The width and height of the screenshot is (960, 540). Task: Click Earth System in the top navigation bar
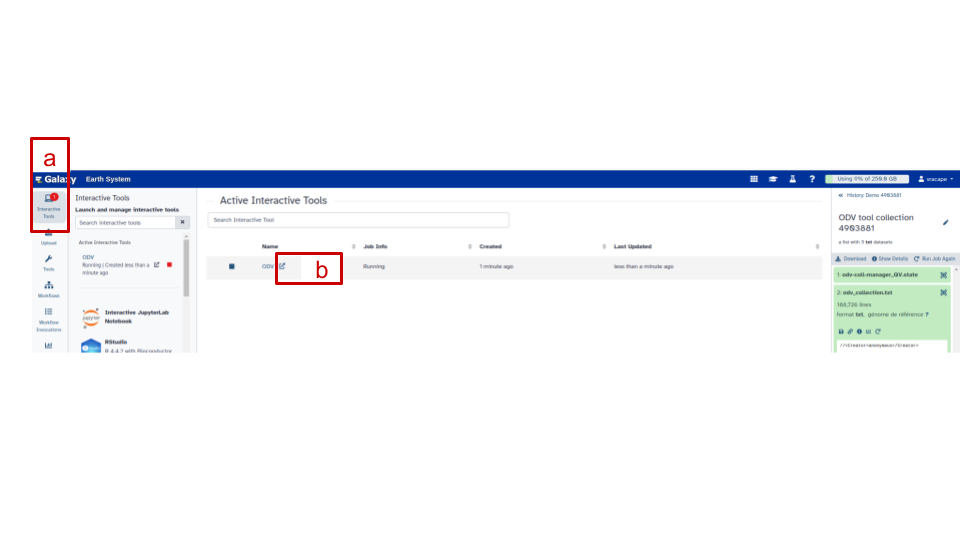pyautogui.click(x=108, y=179)
